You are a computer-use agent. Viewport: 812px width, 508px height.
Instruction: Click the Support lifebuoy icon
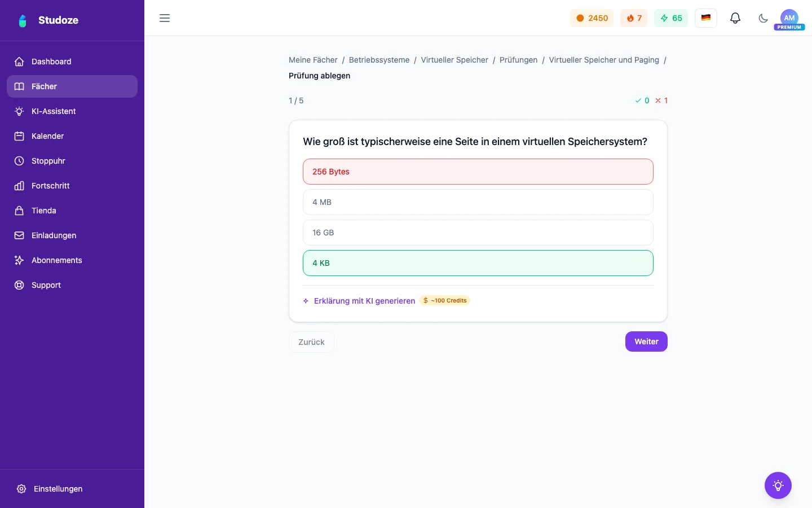pyautogui.click(x=19, y=285)
